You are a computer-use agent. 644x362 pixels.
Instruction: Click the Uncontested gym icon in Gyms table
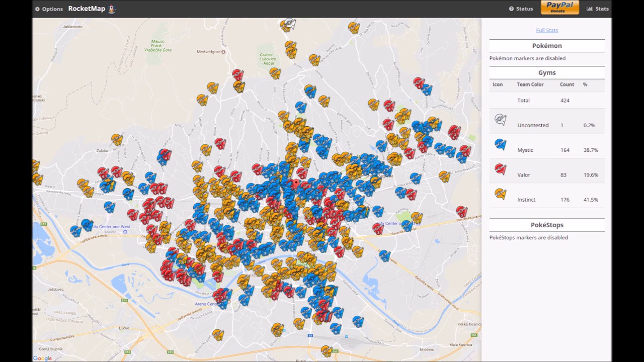500,119
